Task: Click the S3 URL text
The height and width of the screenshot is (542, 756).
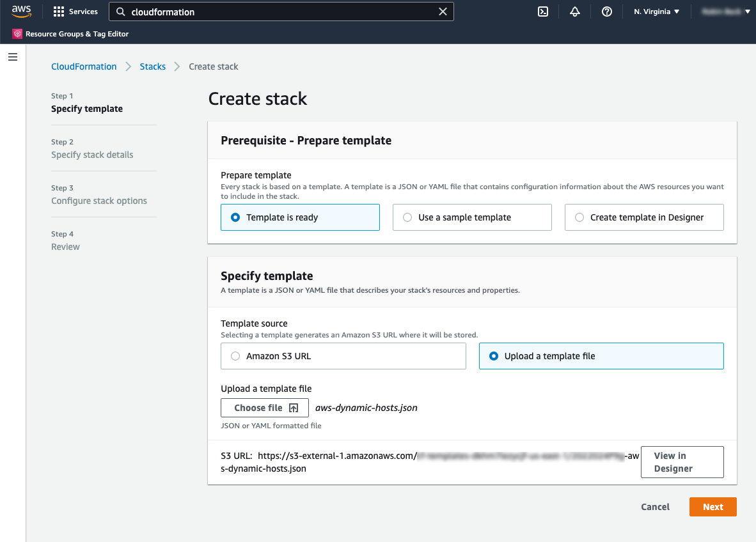Action: [x=430, y=462]
